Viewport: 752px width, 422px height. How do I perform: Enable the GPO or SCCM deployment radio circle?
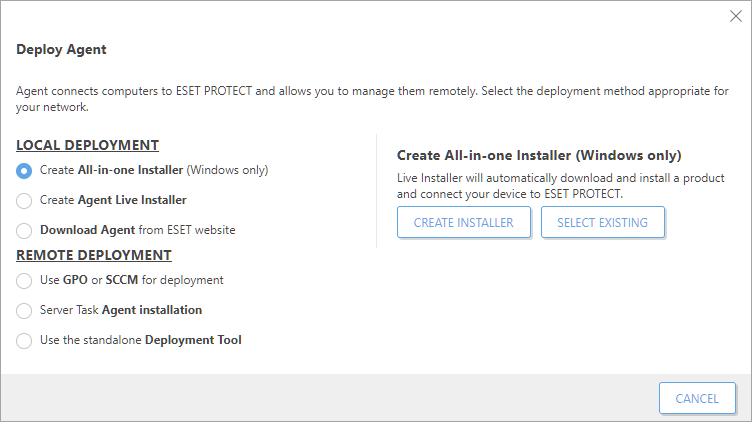[x=24, y=281]
